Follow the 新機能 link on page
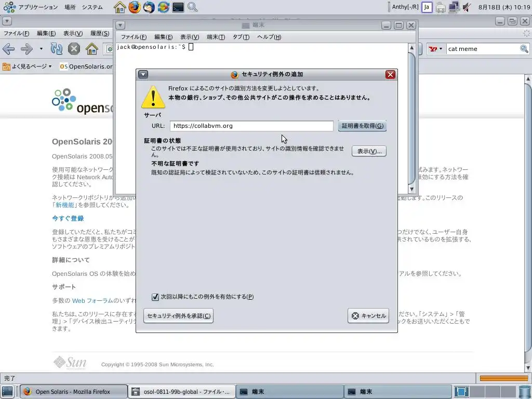Screen dimensions: 532x399 click(64, 205)
